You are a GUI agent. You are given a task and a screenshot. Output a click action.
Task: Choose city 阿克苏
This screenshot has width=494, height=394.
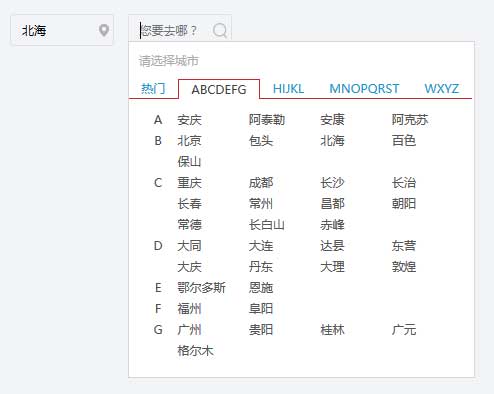(410, 120)
